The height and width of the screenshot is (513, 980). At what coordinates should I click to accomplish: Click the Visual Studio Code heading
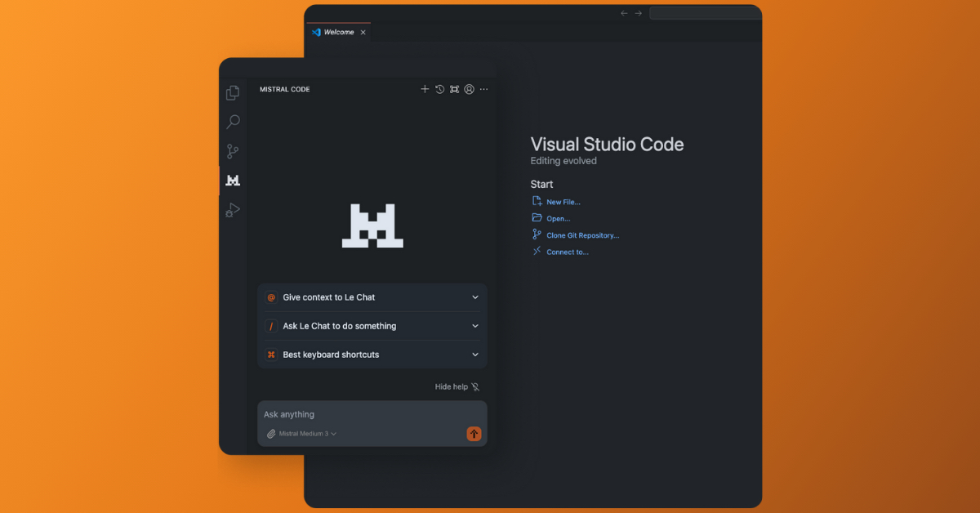pos(607,145)
